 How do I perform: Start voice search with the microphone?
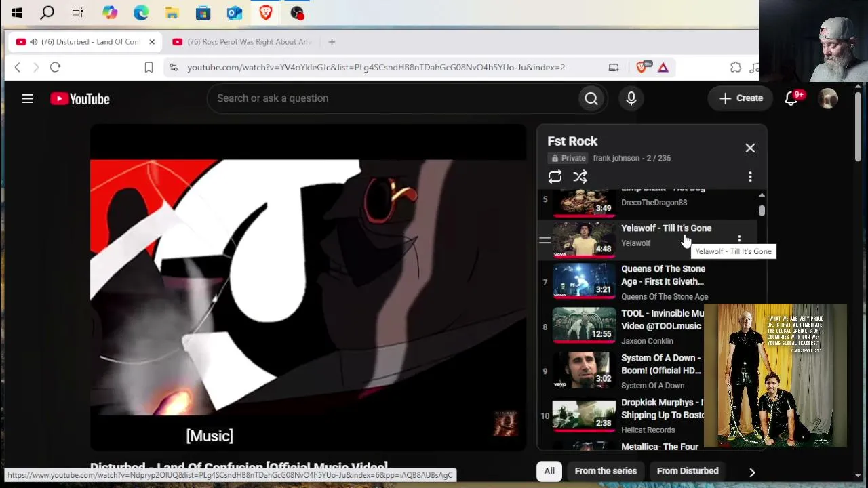631,98
